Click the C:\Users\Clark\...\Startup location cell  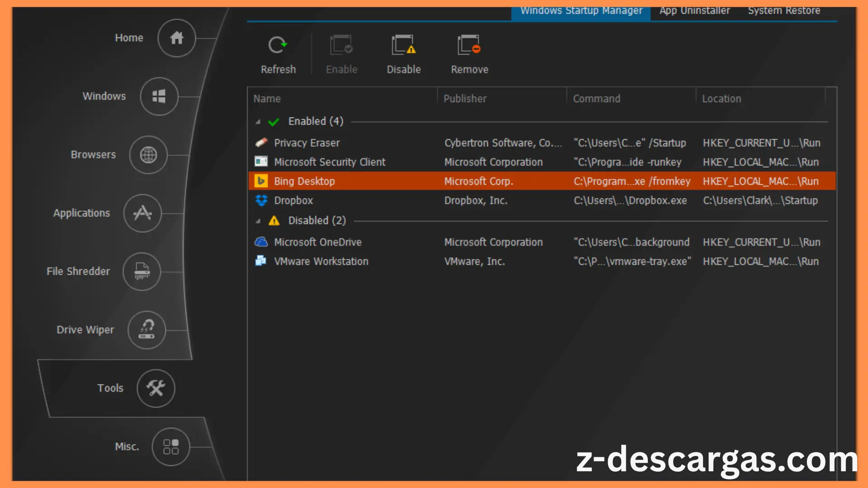click(760, 200)
